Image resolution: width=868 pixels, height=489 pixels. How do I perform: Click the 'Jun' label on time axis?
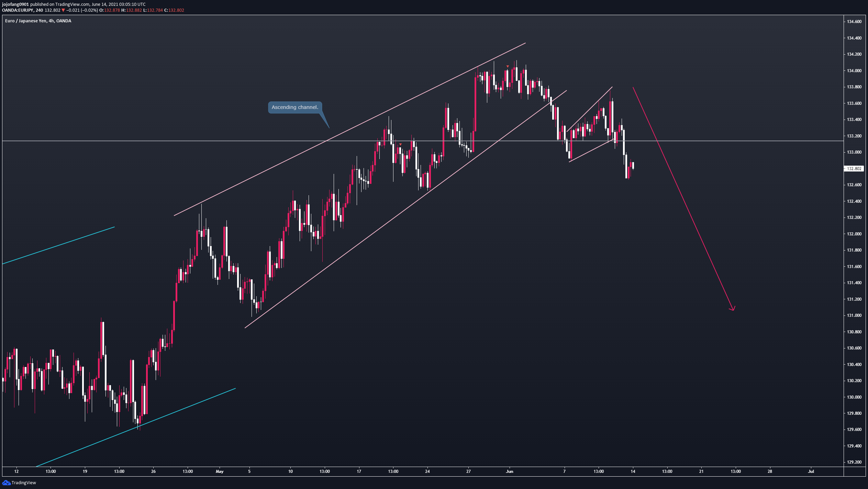tap(510, 471)
